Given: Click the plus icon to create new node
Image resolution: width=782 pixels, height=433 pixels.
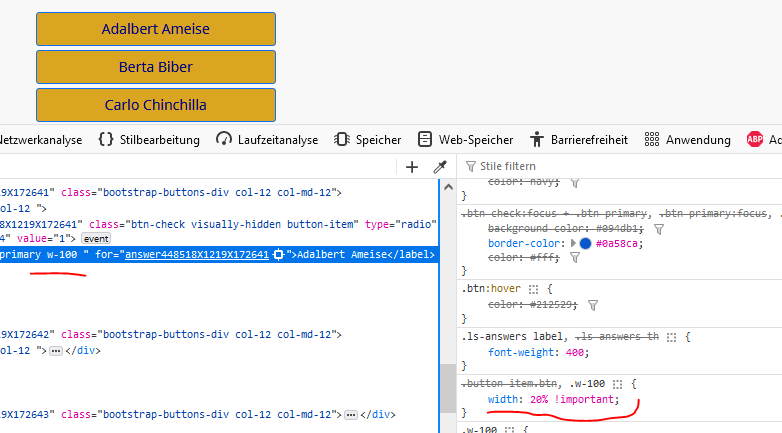Looking at the screenshot, I should click(x=411, y=167).
